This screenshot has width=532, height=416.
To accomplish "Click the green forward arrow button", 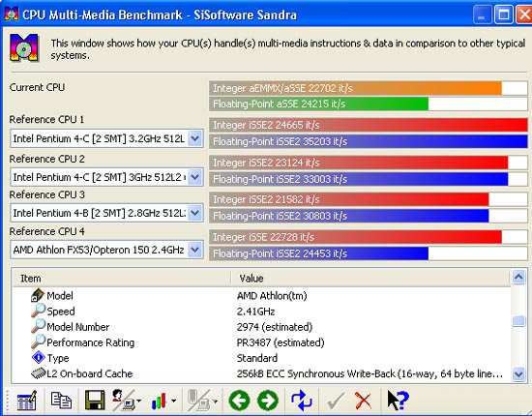I will pyautogui.click(x=268, y=401).
